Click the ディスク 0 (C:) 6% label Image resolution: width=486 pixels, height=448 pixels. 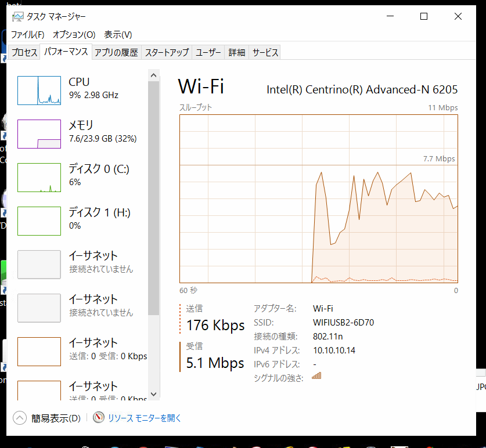(99, 175)
